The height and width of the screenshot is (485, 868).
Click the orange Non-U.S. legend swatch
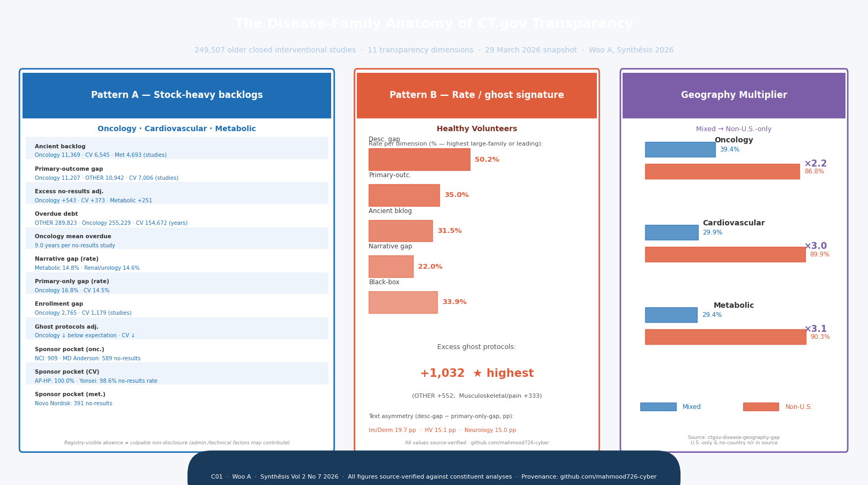[x=761, y=407]
